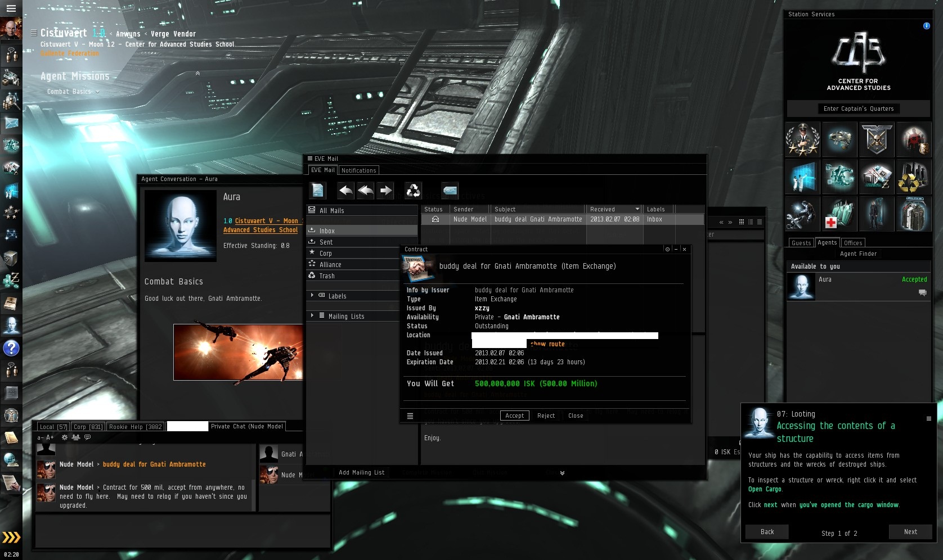Open the character portrait in the Neocom
Image resolution: width=943 pixels, height=560 pixels.
(11, 29)
